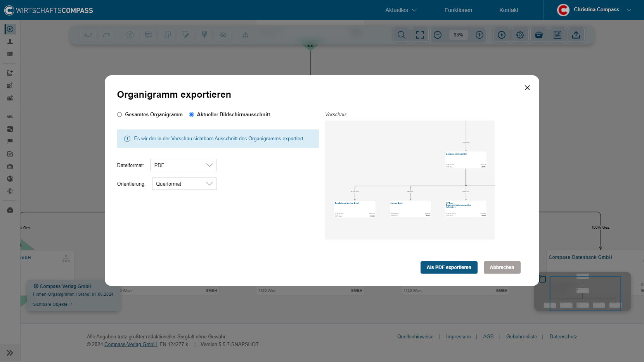The width and height of the screenshot is (644, 362).
Task: Click the copyright refresh icon in sidebar
Action: (x=10, y=191)
